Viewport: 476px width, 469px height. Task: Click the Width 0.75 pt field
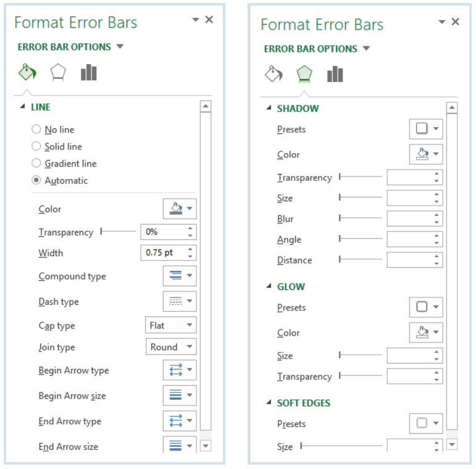(x=169, y=252)
